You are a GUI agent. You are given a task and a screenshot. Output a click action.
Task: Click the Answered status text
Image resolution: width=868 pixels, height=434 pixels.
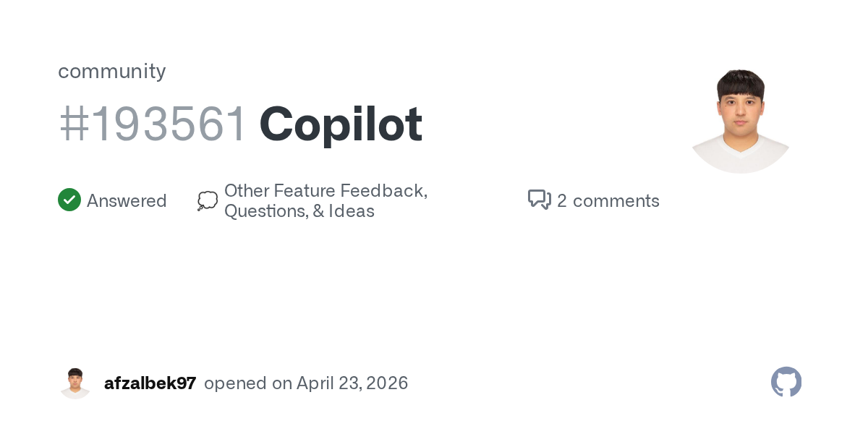pos(127,200)
